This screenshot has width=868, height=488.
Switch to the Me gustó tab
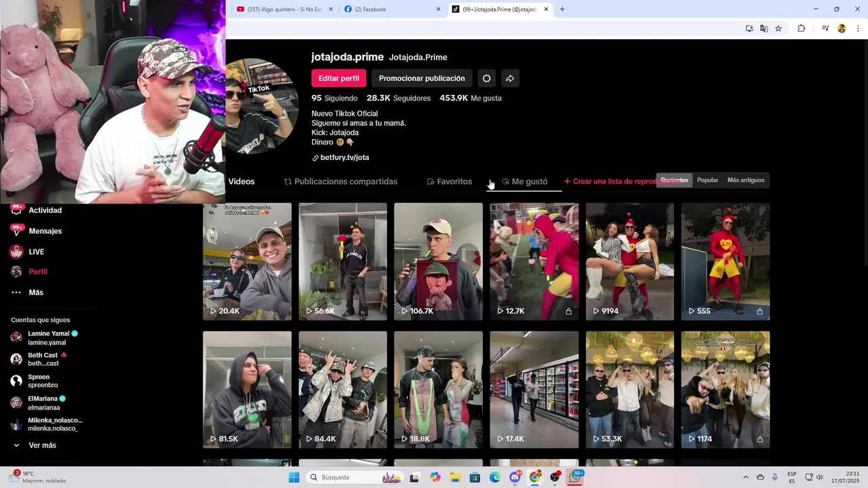click(524, 182)
